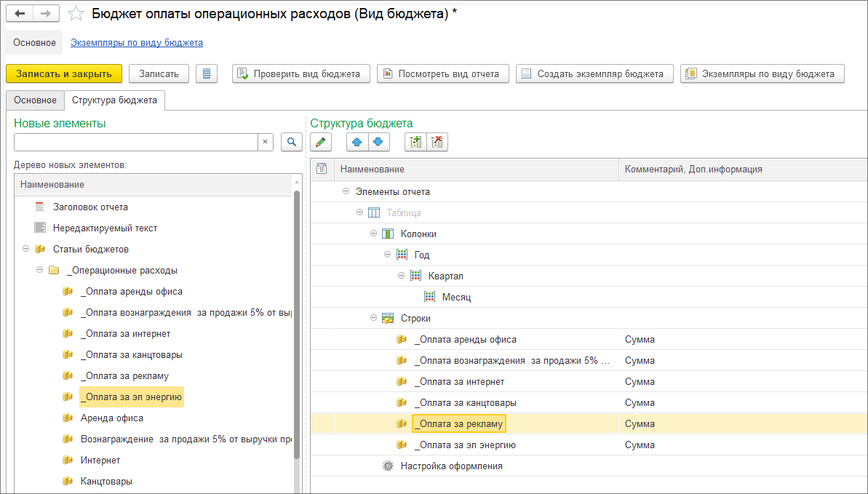Click the Наименование header in structure table
The image size is (868, 494).
(x=476, y=169)
